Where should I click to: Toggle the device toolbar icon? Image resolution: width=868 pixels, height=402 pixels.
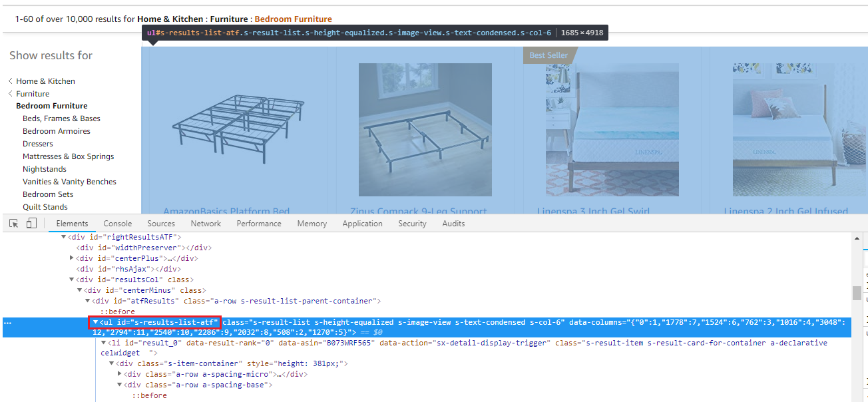click(31, 224)
